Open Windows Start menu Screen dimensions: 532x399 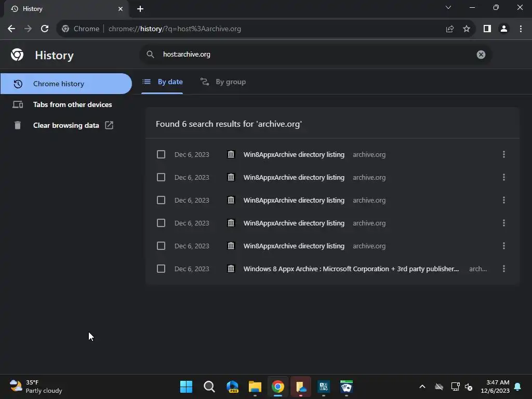pos(186,387)
